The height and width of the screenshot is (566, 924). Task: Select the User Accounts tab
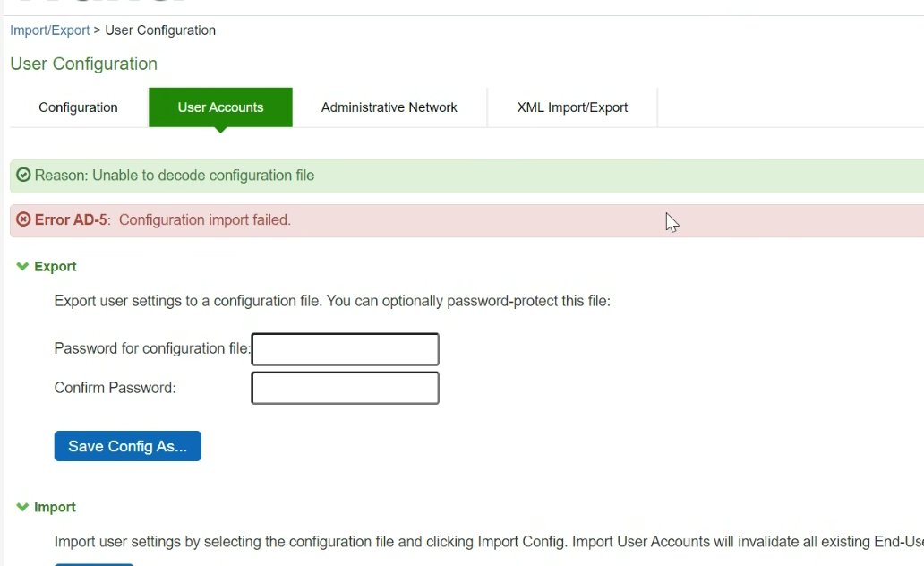point(220,107)
